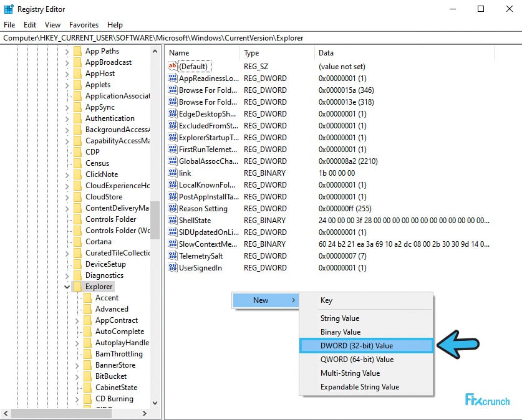Click the TelemetrySalt value icon
This screenshot has width=522, height=420.
[x=173, y=255]
